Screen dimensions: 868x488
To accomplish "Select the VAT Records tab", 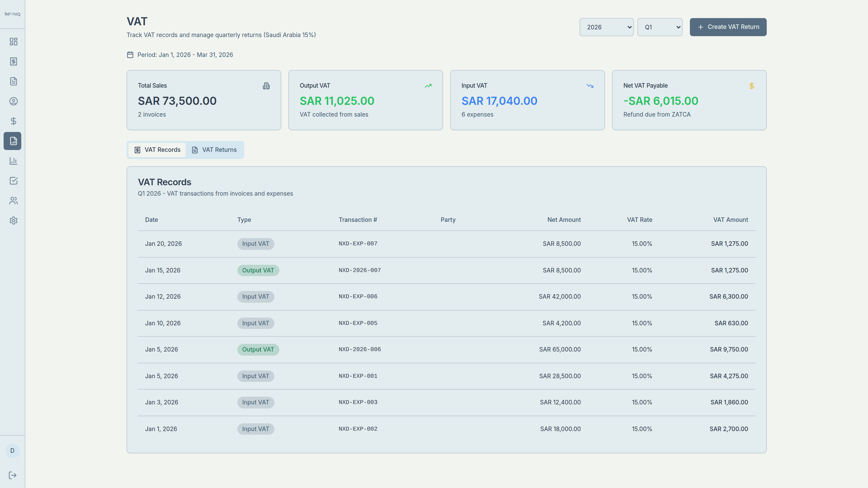I will (x=157, y=150).
